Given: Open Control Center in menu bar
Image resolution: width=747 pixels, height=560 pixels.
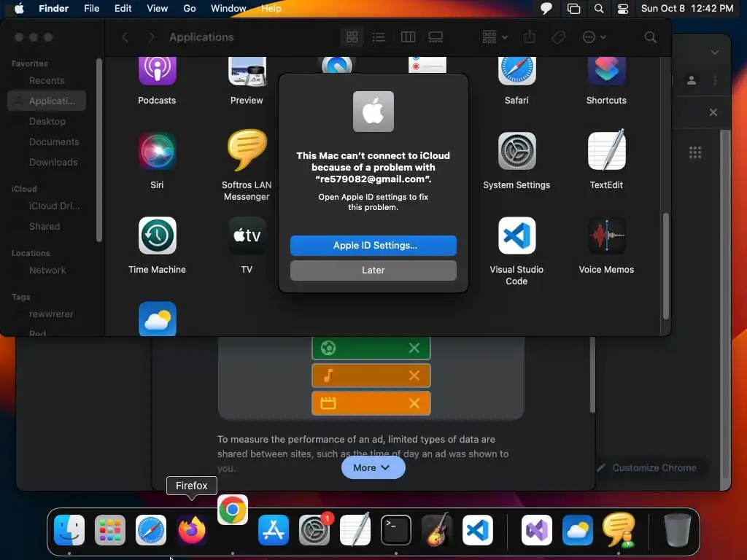Looking at the screenshot, I should (x=623, y=9).
